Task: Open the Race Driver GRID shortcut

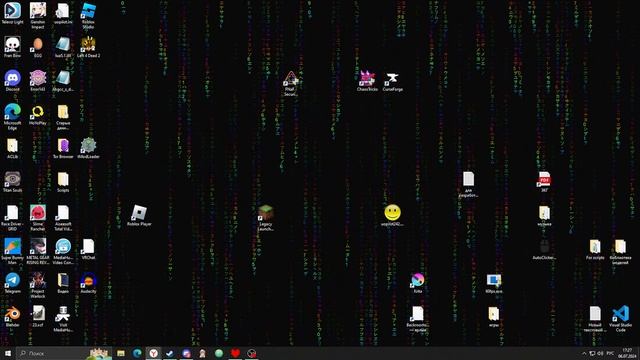Action: coord(13,217)
